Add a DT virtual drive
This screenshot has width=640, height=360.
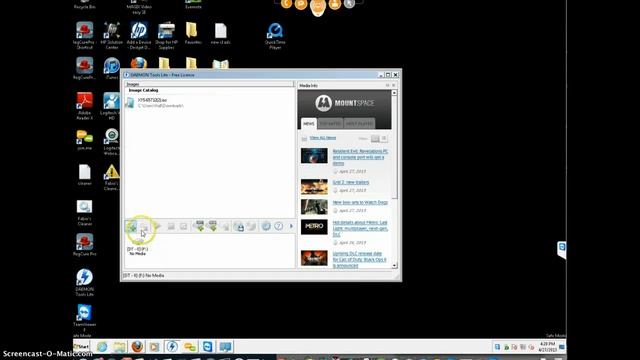click(x=199, y=226)
